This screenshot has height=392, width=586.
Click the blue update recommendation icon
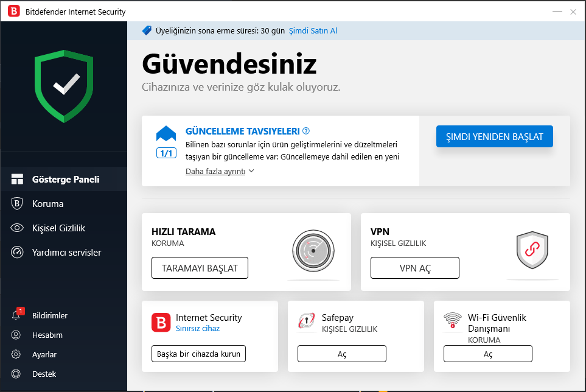tap(166, 134)
